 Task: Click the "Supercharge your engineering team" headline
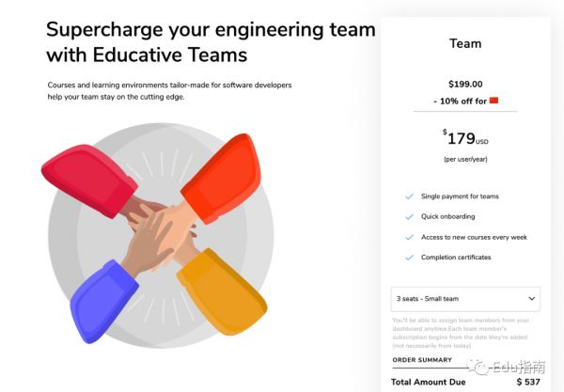pyautogui.click(x=211, y=29)
